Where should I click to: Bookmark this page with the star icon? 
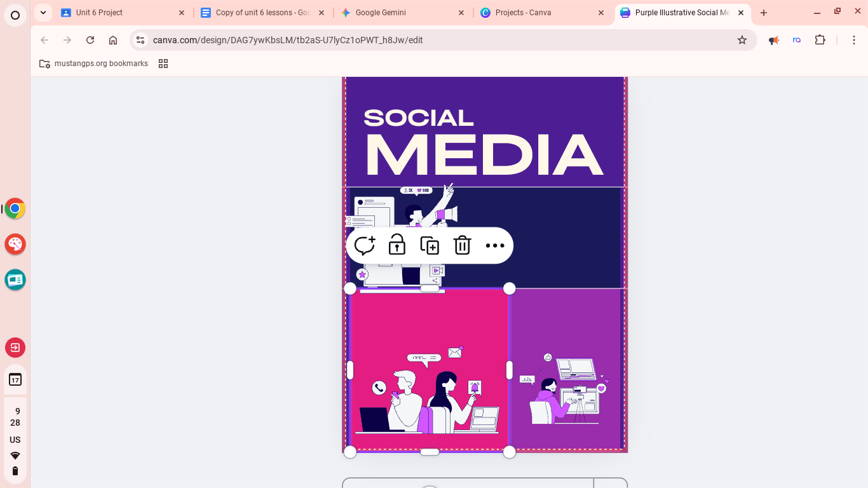point(742,40)
